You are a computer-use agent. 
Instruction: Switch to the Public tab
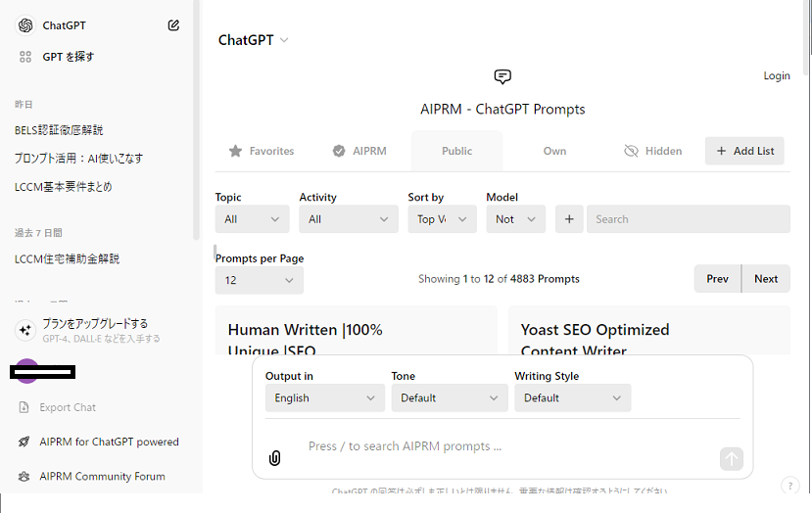[456, 151]
